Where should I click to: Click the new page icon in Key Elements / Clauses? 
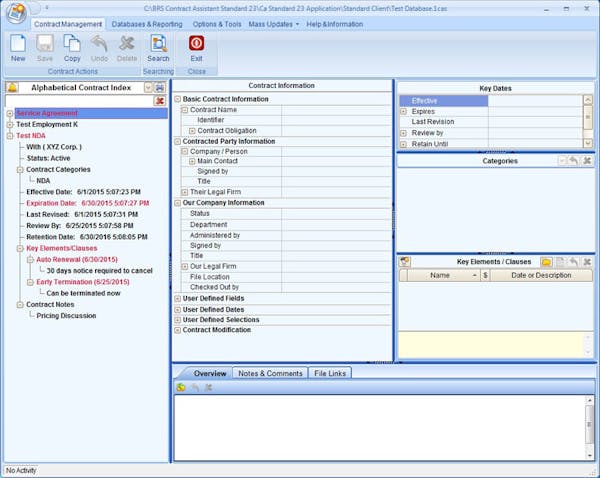560,262
